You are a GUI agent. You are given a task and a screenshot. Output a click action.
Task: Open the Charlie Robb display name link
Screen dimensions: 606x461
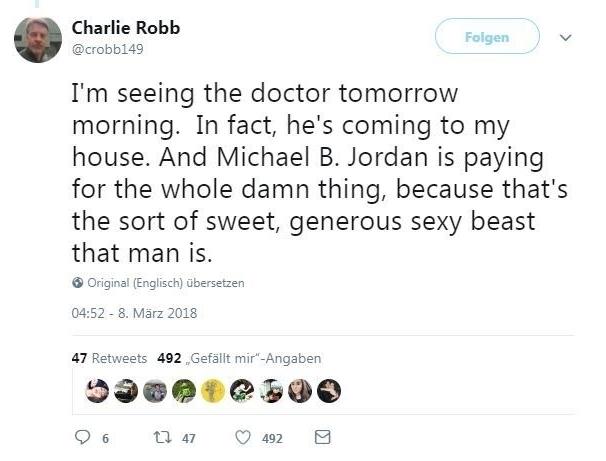pyautogui.click(x=126, y=28)
